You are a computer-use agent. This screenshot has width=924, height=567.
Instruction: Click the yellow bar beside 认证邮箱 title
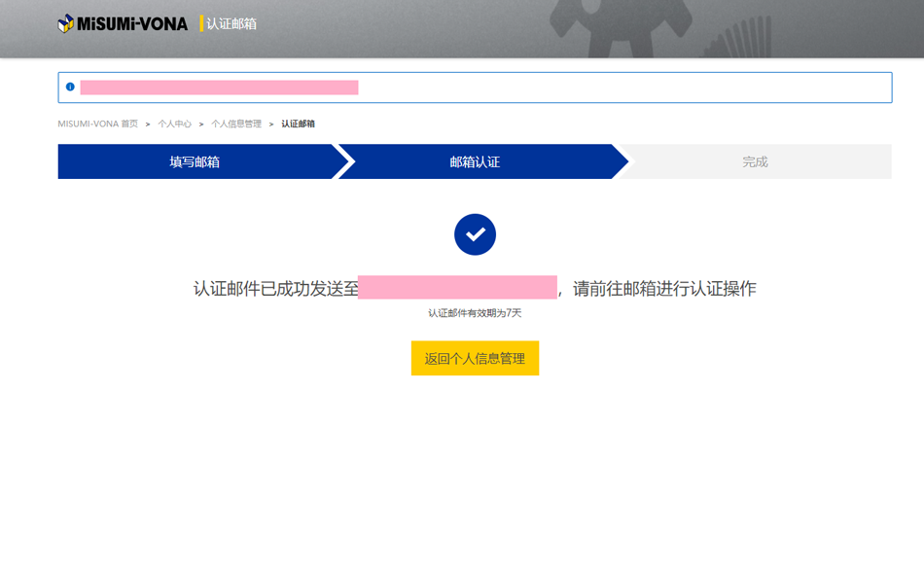coord(201,23)
